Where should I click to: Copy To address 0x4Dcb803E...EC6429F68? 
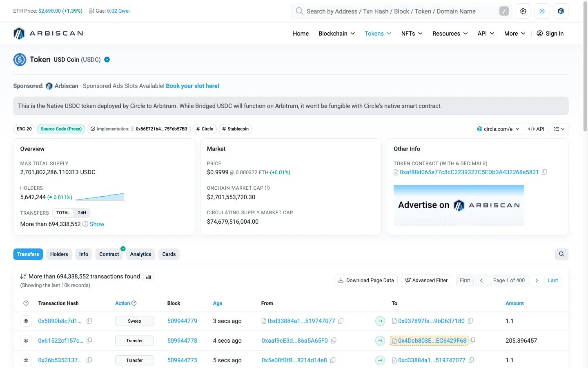472,341
